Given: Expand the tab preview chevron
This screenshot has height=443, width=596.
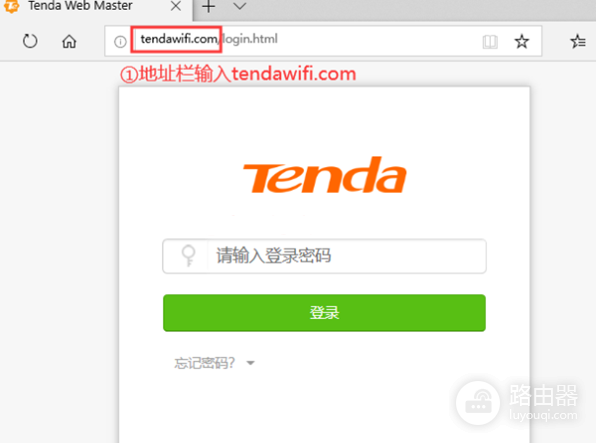Looking at the screenshot, I should (239, 6).
